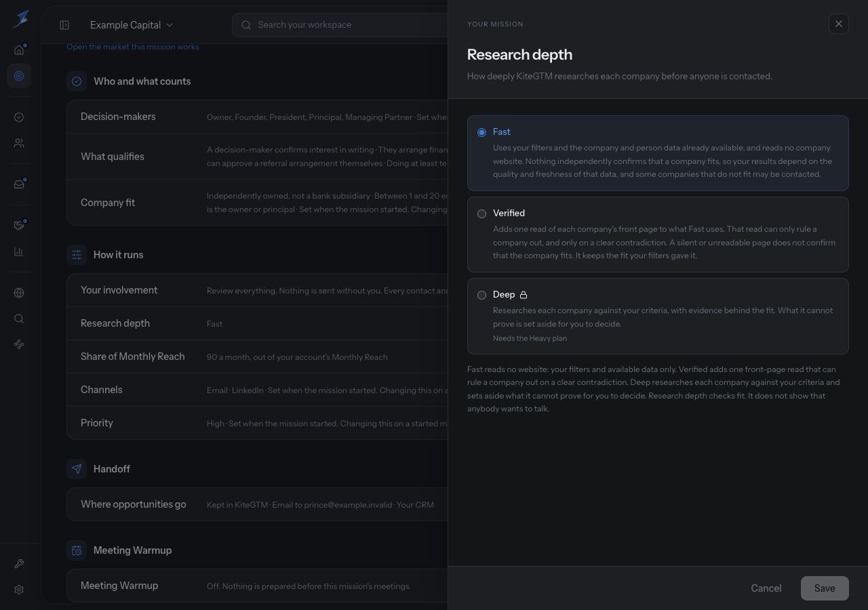Click the lock icon beside Deep
This screenshot has height=610, width=868.
click(524, 295)
